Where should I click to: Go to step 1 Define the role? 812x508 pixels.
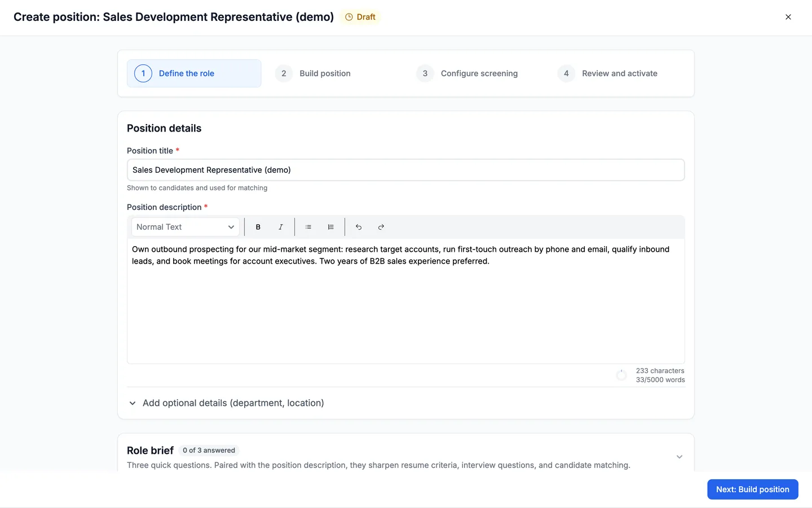(x=194, y=73)
